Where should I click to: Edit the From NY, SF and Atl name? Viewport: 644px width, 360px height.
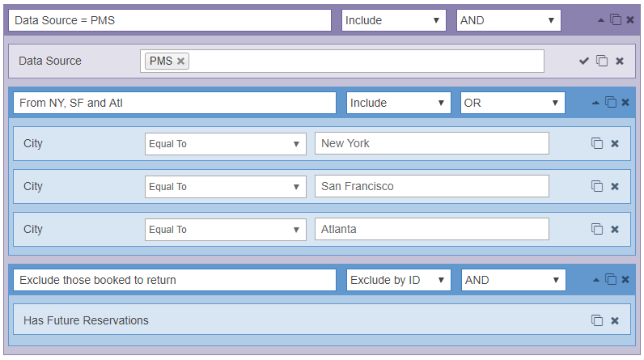[x=175, y=103]
